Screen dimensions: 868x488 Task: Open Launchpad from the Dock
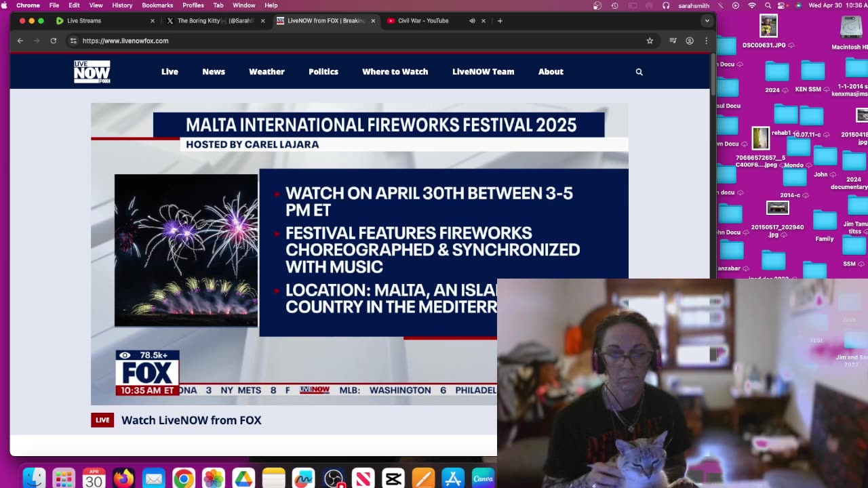click(64, 479)
